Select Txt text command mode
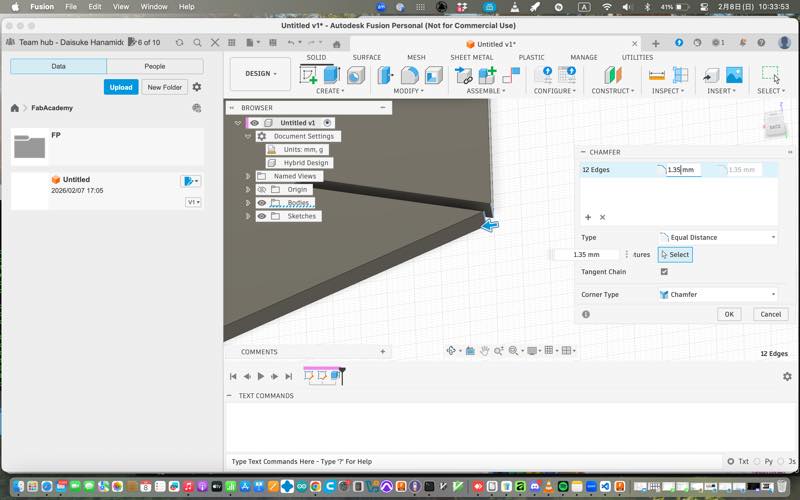 pyautogui.click(x=731, y=461)
